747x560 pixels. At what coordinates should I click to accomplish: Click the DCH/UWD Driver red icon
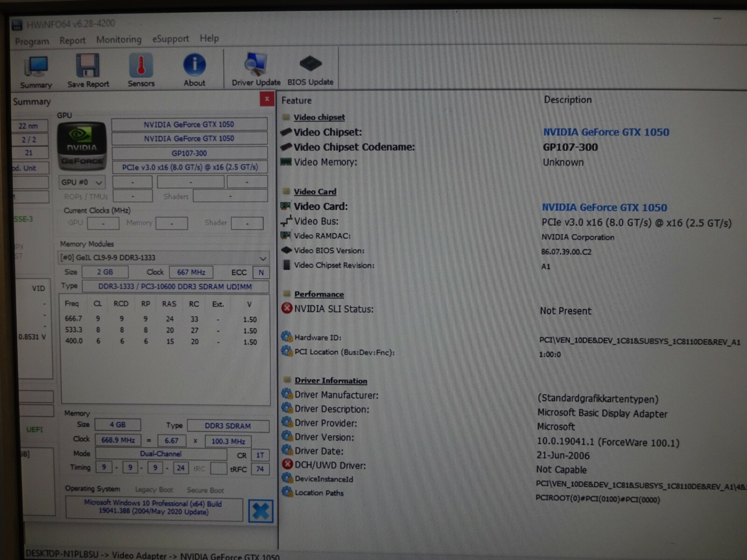288,464
